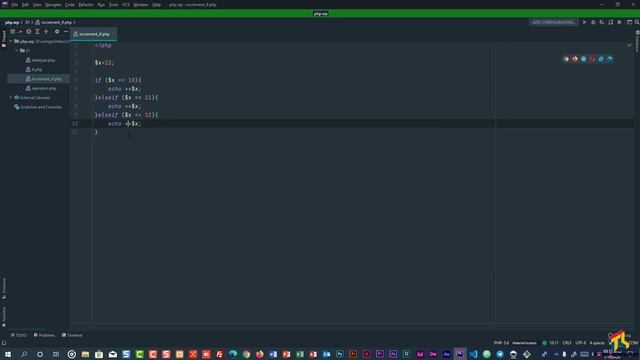Hide the Project panel with minus icon
640x360 pixels.
65,31
